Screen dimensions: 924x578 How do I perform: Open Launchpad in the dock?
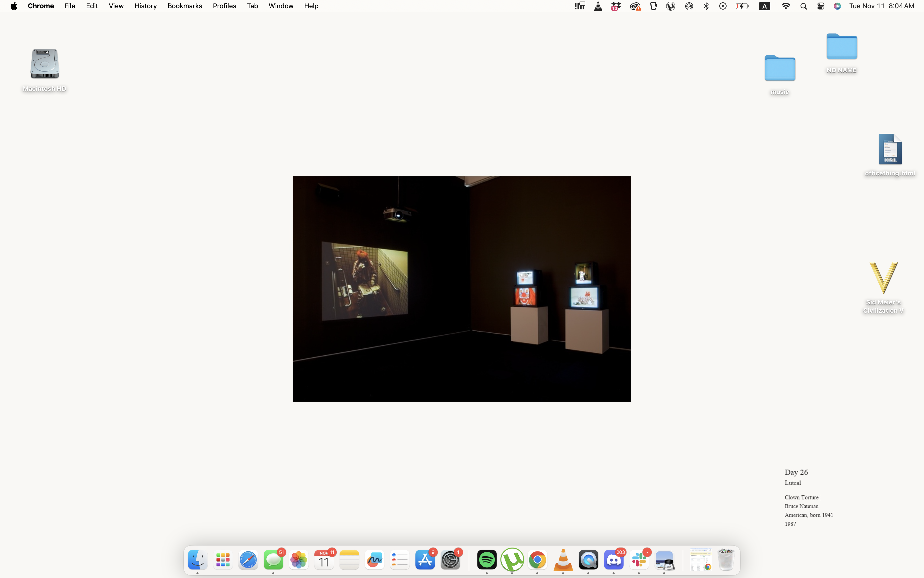(222, 560)
